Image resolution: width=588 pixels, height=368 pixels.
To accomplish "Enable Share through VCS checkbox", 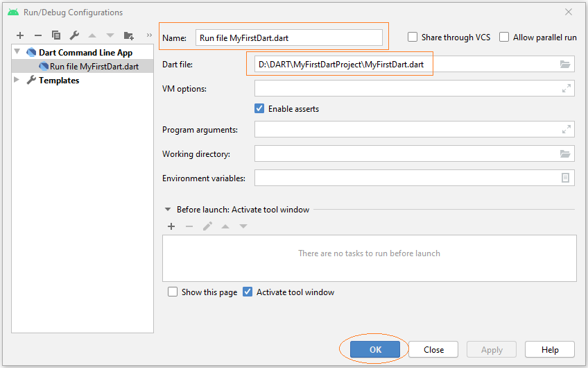I will coord(412,37).
